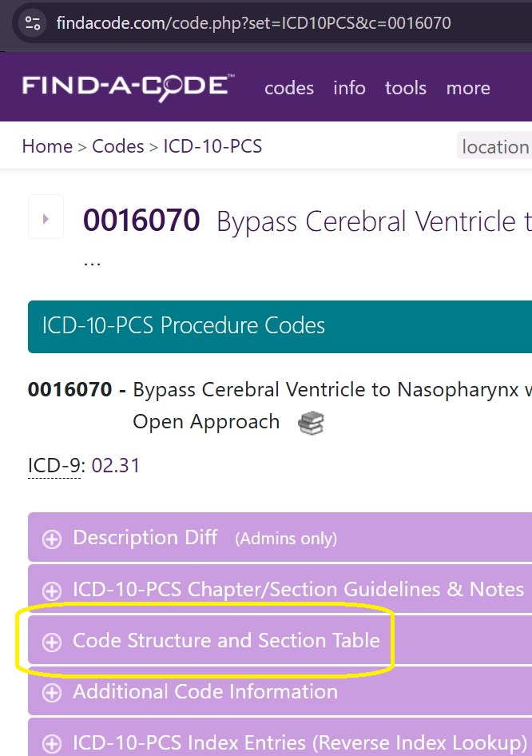
Task: Open ICD-9 code 02.31 link
Action: [116, 465]
